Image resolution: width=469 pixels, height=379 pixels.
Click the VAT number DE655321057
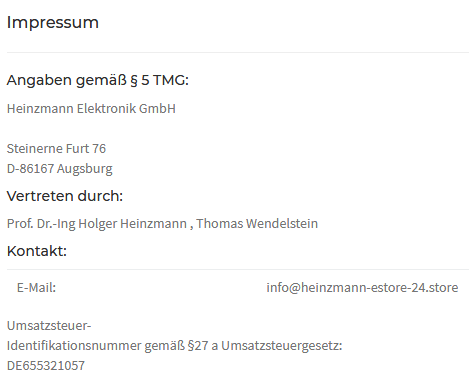[x=46, y=366]
